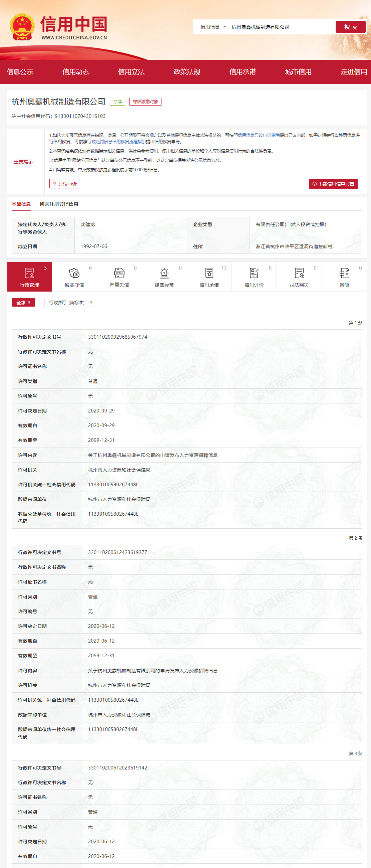Open the 政策法规 navigation menu
This screenshot has width=371, height=868.
(187, 72)
